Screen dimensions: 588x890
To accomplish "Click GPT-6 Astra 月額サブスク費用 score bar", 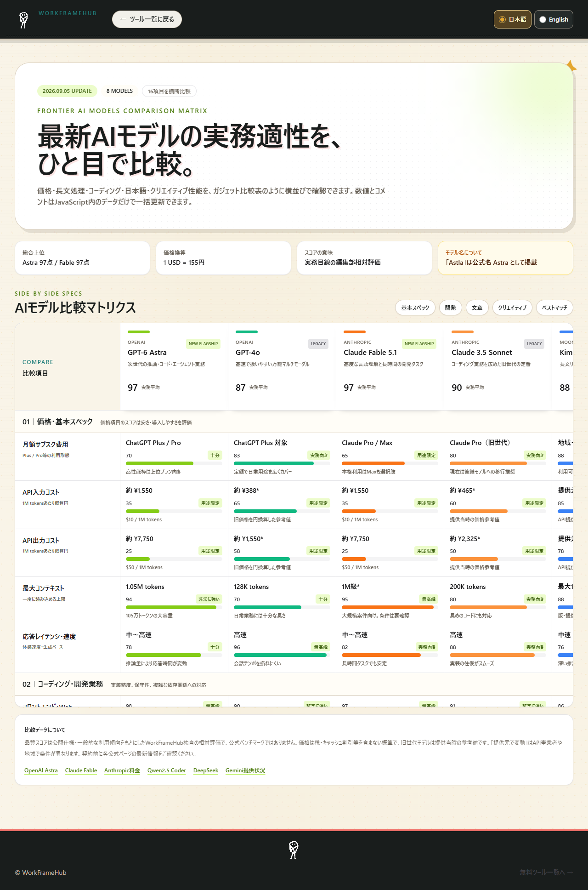I will click(174, 463).
